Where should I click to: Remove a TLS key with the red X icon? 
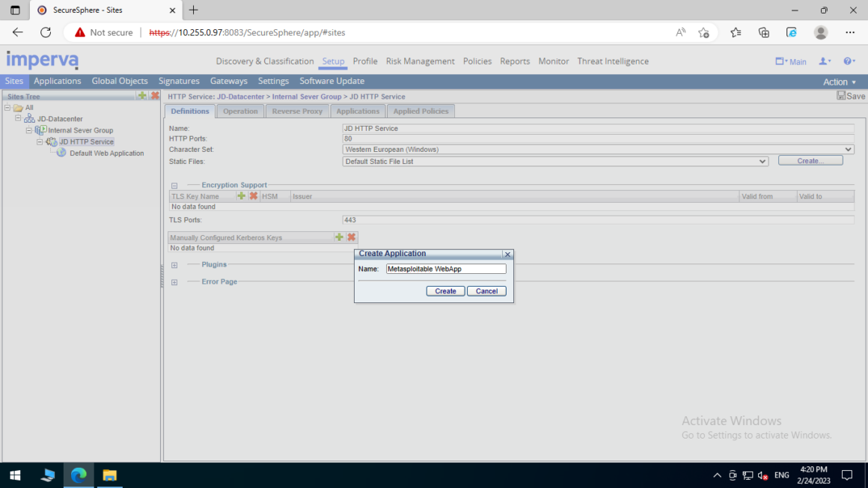tap(254, 195)
